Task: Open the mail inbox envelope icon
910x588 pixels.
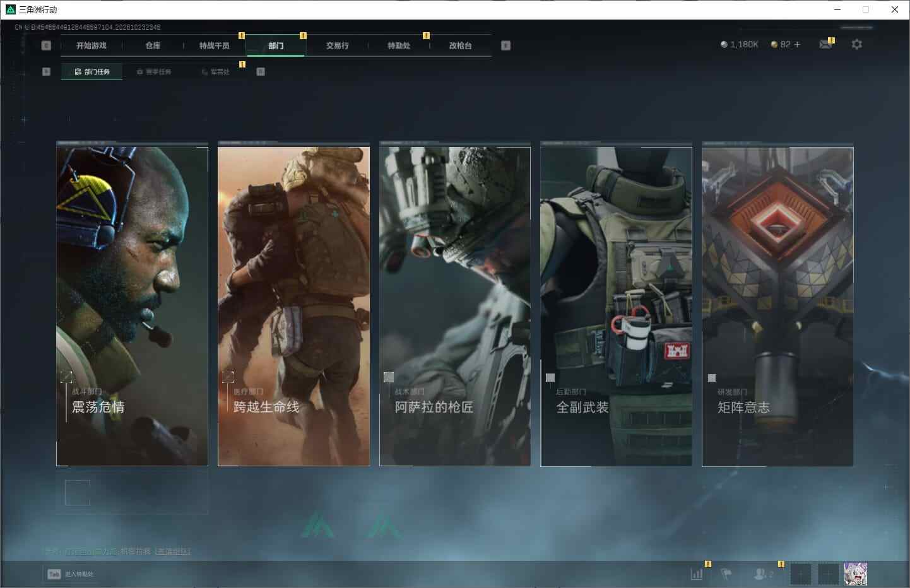Action: [x=825, y=44]
